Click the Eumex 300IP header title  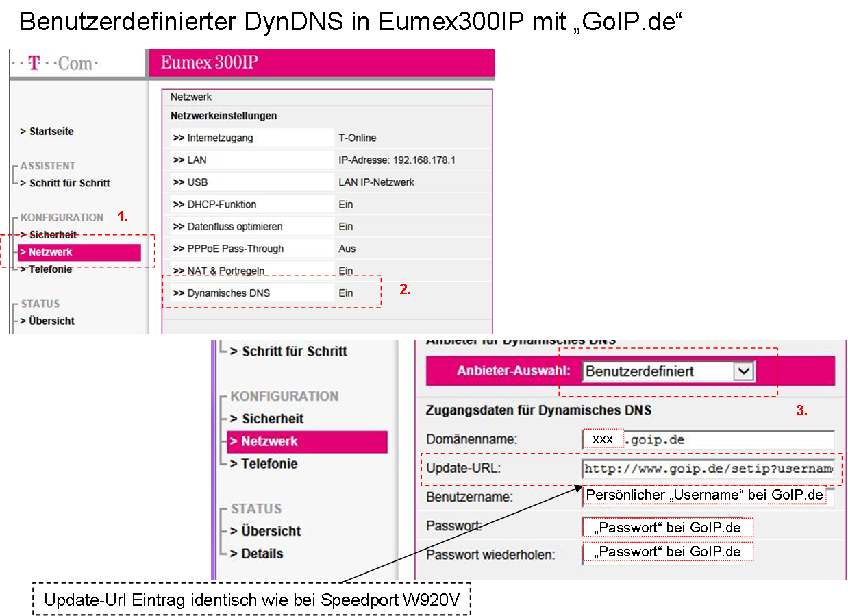click(210, 62)
